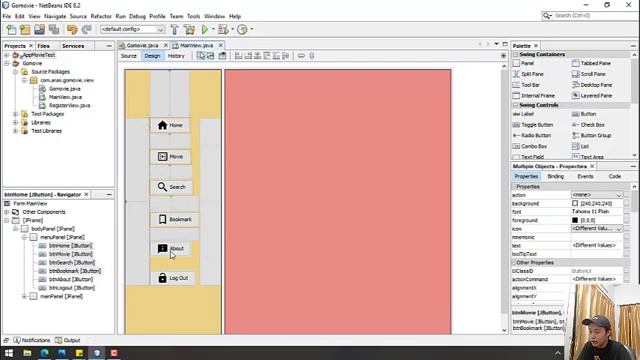Screen dimensions: 640x360
Task: Open the action property dropdown
Action: (619, 195)
